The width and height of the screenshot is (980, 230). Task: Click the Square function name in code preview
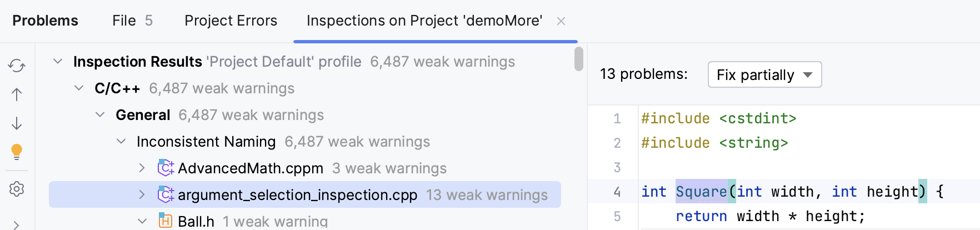coord(701,192)
